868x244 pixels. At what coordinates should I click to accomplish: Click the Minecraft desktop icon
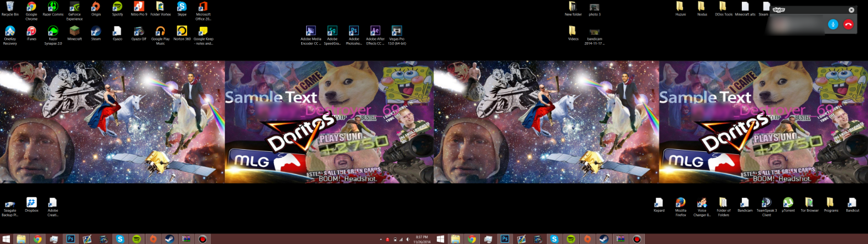74,34
